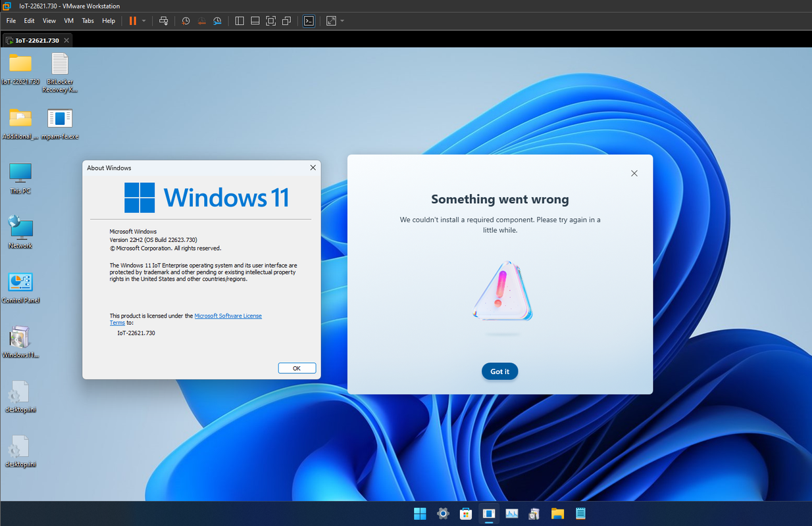
Task: Close the About Windows dialog
Action: click(313, 168)
